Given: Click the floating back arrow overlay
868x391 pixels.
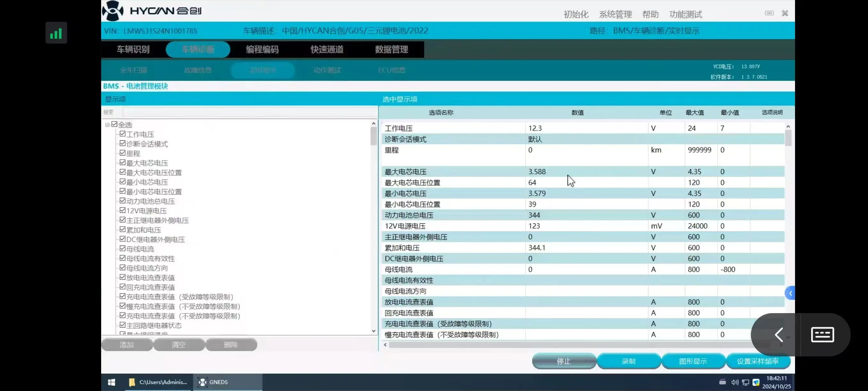Looking at the screenshot, I should [778, 335].
